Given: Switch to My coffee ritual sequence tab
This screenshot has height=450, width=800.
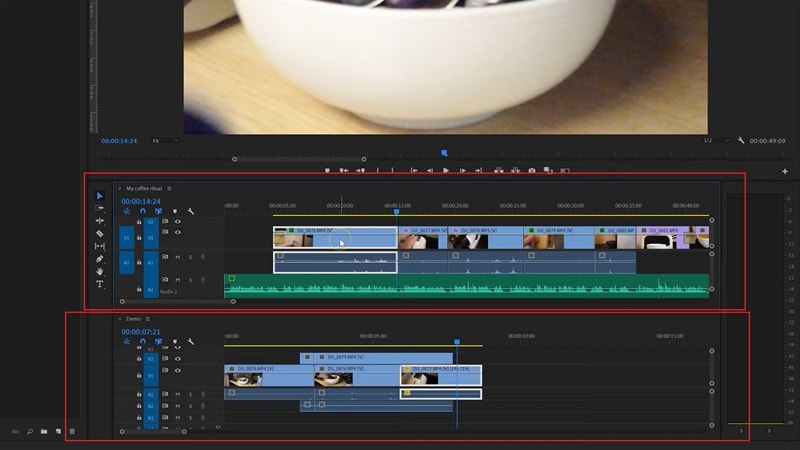Looking at the screenshot, I should tap(144, 188).
